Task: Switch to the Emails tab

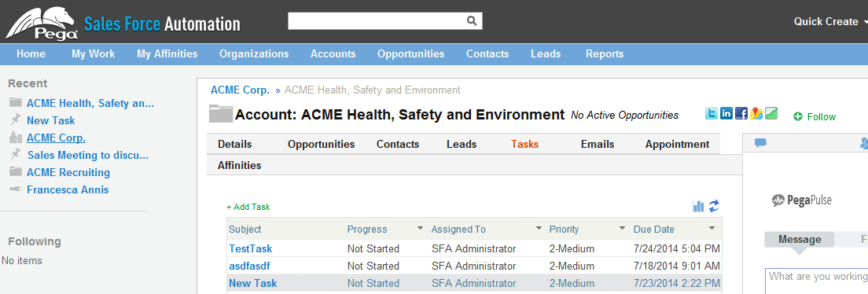Action: pyautogui.click(x=598, y=144)
